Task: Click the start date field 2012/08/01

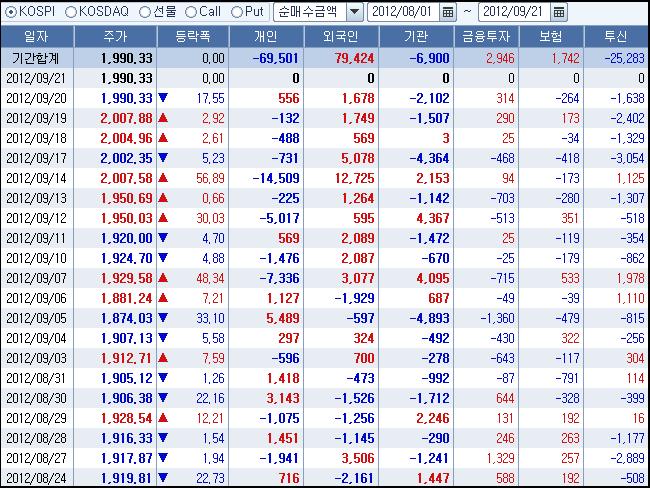Action: pyautogui.click(x=403, y=12)
